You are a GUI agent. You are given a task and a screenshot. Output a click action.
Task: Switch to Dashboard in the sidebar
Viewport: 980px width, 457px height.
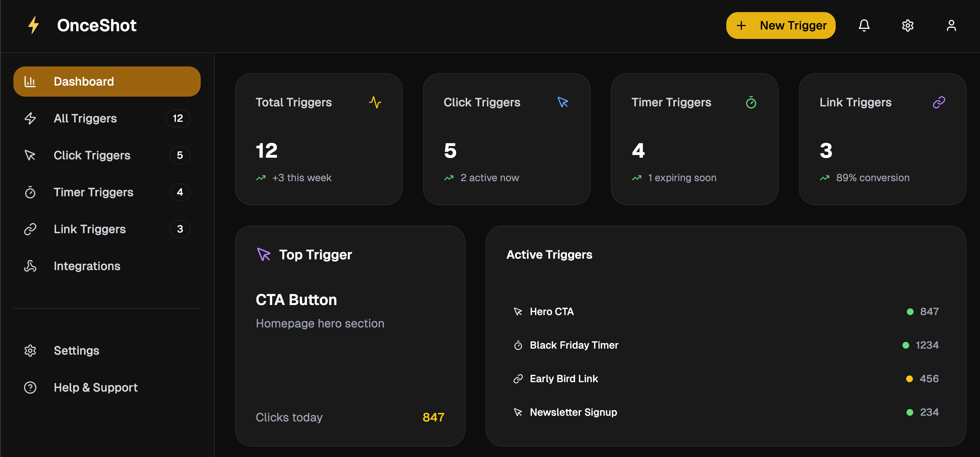(x=84, y=81)
